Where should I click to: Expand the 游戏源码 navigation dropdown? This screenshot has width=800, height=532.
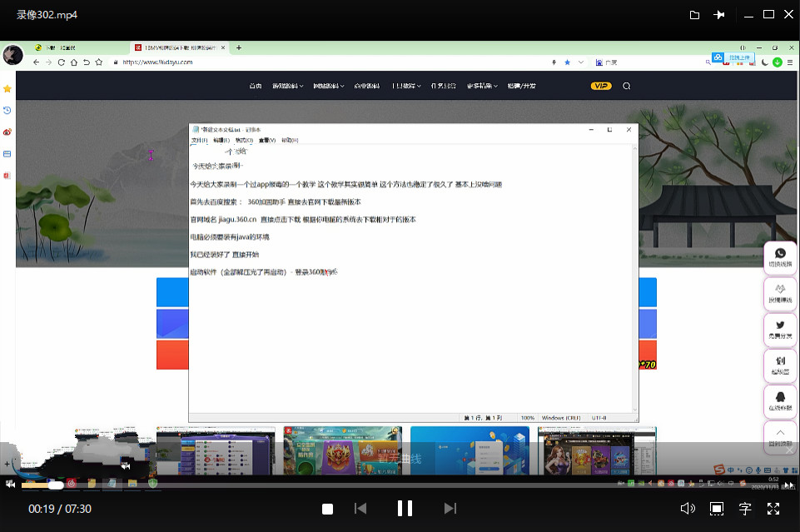coord(288,86)
